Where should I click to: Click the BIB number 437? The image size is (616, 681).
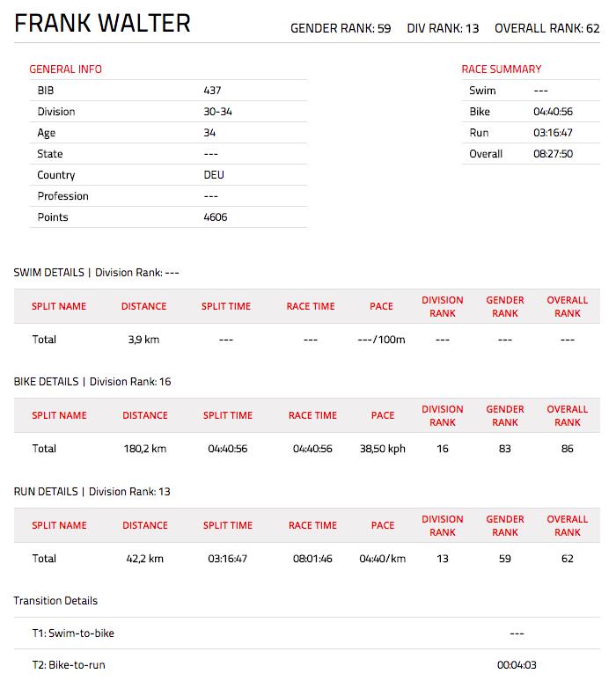[x=212, y=91]
